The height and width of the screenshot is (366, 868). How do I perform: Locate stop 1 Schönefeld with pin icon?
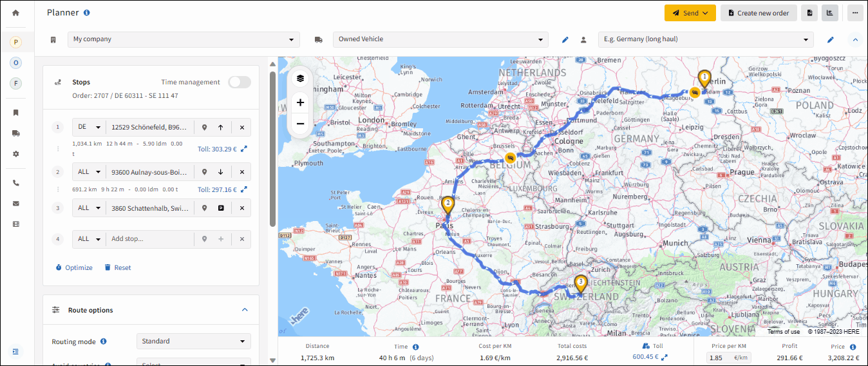[205, 128]
